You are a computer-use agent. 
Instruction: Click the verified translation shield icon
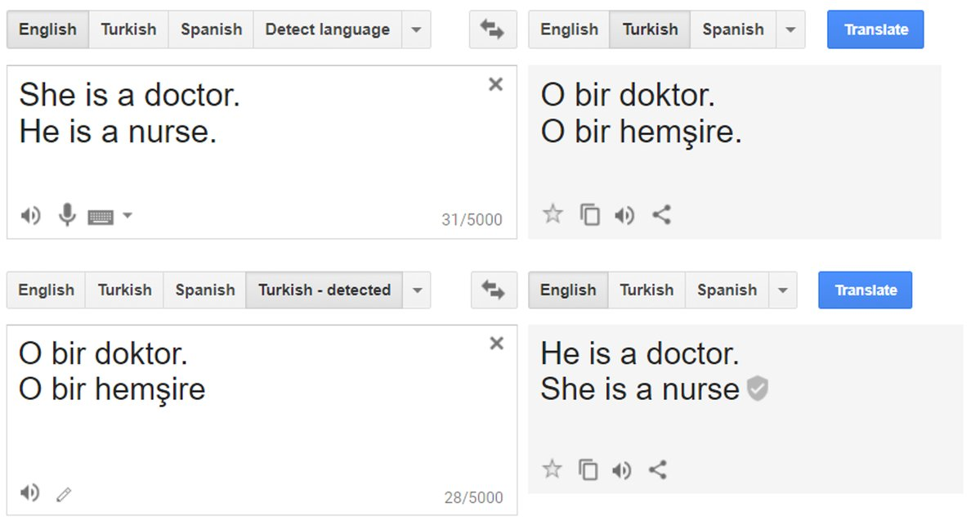click(x=757, y=389)
